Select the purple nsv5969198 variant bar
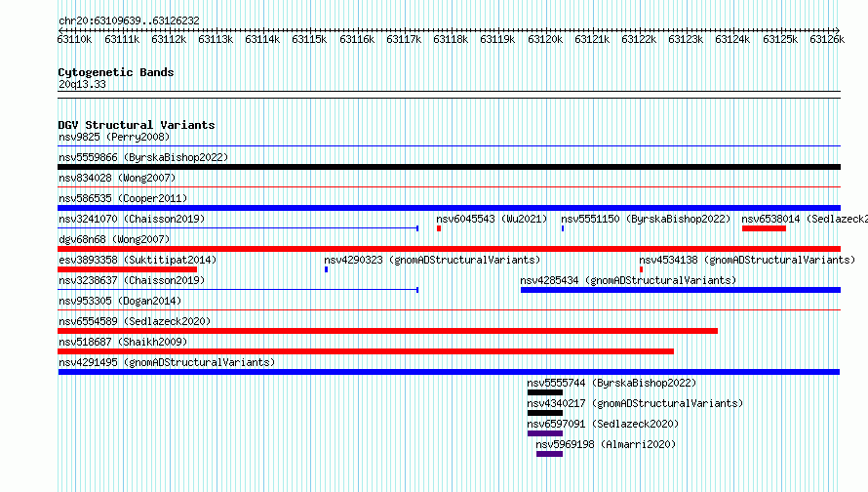Image resolution: width=868 pixels, height=492 pixels. (550, 454)
